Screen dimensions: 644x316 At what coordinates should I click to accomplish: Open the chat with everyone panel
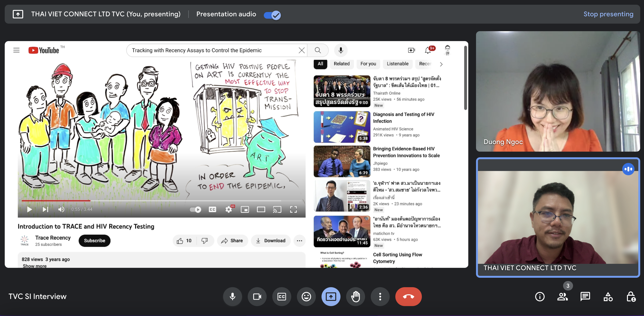click(585, 296)
